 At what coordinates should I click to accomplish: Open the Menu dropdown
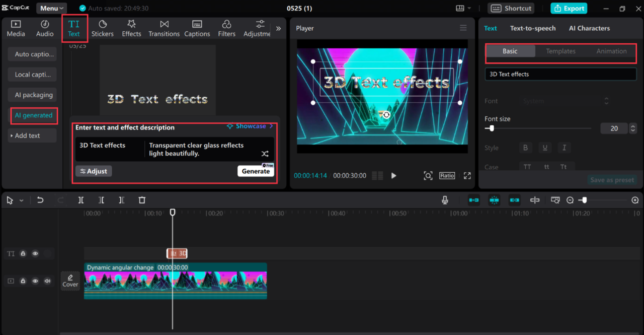tap(52, 8)
